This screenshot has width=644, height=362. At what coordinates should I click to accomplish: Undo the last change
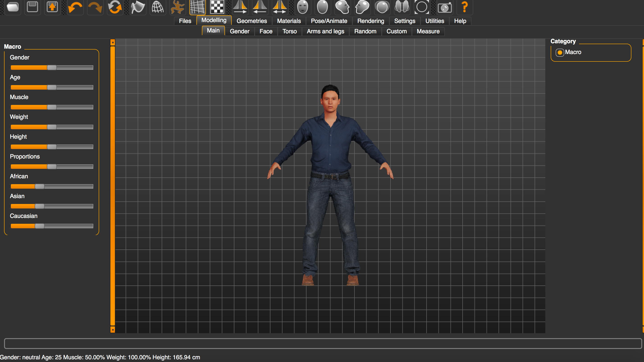coord(75,7)
